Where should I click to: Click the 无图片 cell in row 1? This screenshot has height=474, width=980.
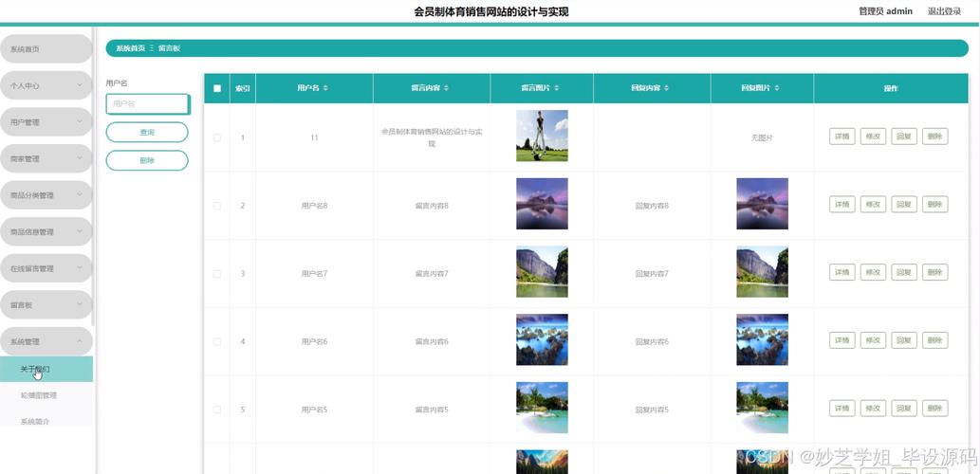pyautogui.click(x=762, y=138)
